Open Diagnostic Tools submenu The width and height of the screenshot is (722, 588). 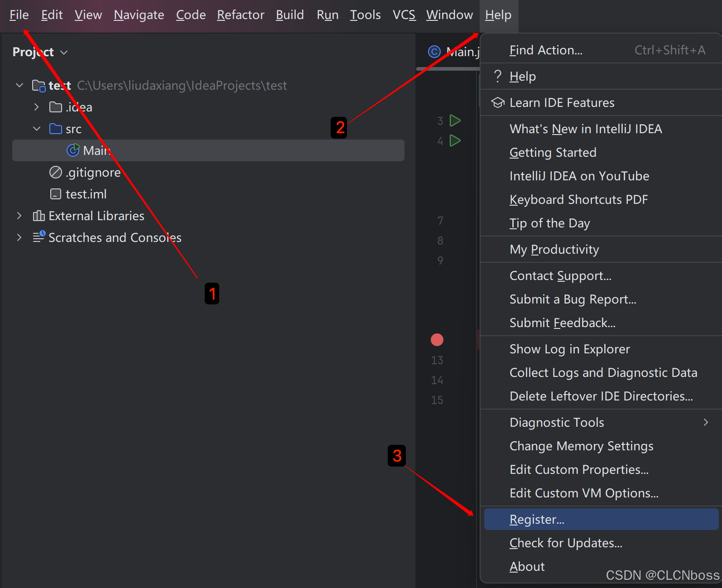pyautogui.click(x=601, y=422)
